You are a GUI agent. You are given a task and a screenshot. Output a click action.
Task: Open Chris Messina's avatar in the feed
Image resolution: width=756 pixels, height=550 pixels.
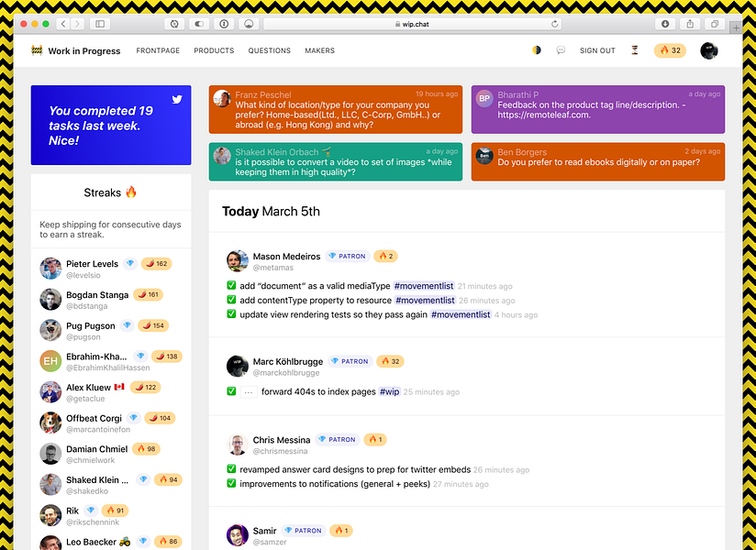(x=238, y=445)
